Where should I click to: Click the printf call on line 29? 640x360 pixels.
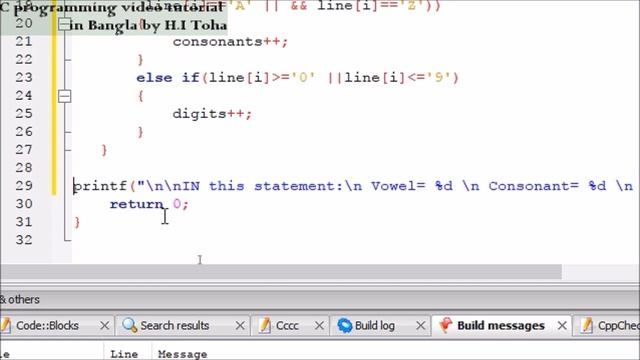(x=353, y=186)
